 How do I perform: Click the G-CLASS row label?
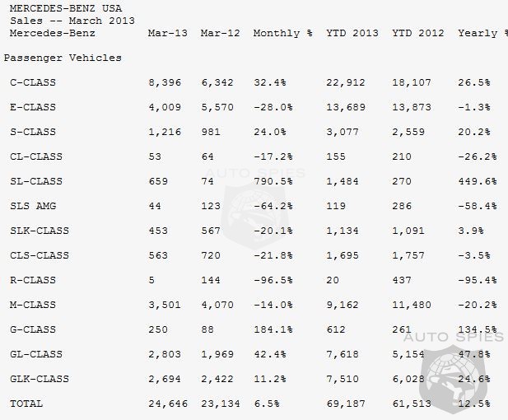tap(33, 329)
